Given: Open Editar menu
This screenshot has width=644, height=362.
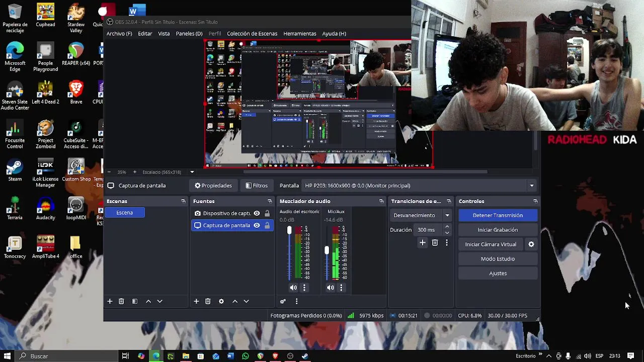Looking at the screenshot, I should coord(145,34).
